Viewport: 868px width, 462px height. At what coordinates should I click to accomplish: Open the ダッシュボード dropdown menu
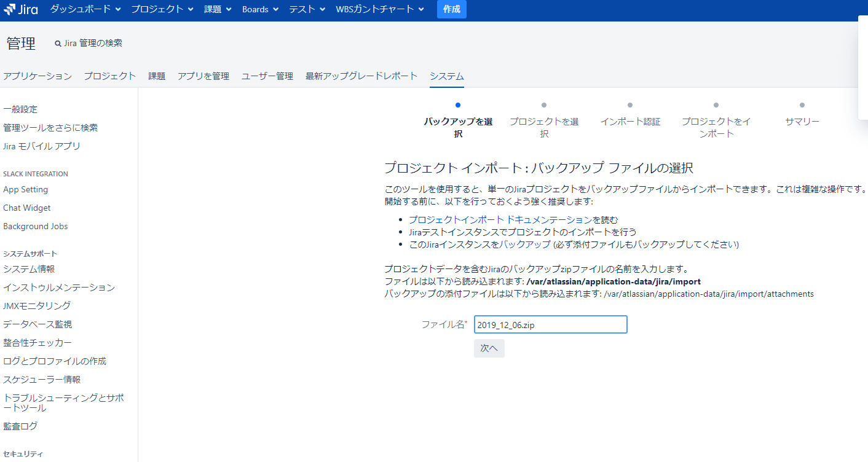pyautogui.click(x=85, y=9)
